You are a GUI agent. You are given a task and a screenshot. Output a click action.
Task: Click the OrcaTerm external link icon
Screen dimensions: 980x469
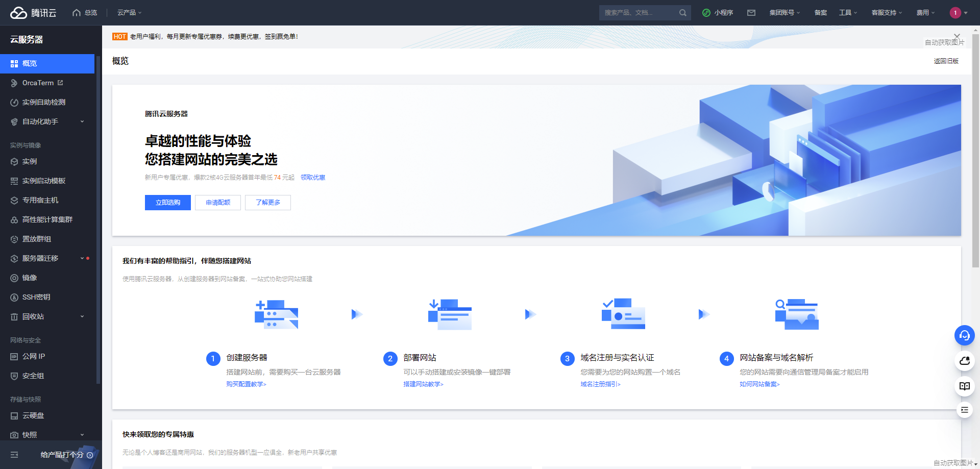click(60, 83)
